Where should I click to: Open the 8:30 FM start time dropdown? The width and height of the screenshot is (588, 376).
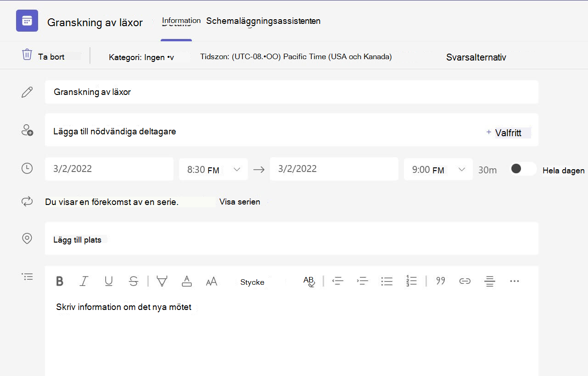[213, 169]
